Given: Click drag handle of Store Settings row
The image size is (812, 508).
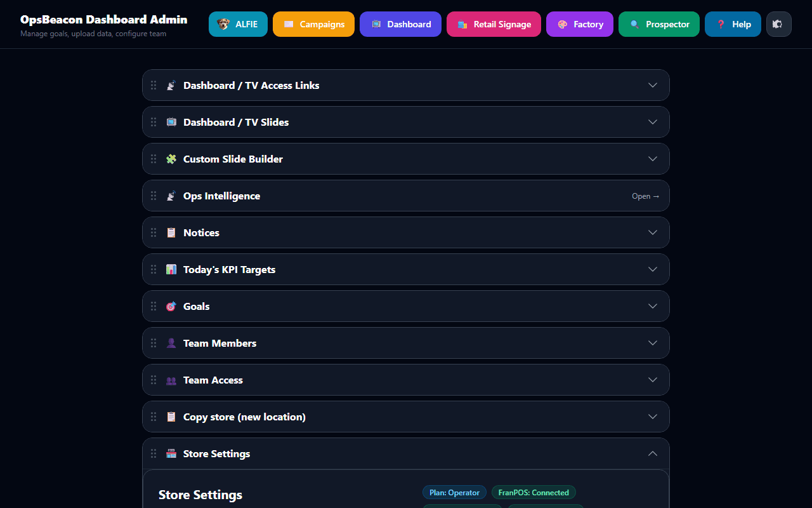Looking at the screenshot, I should coord(154,453).
